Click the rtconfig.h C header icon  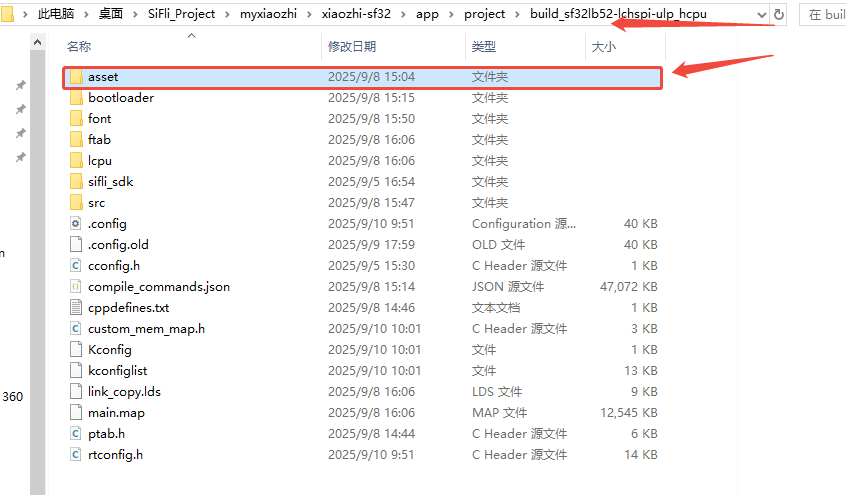(x=76, y=455)
